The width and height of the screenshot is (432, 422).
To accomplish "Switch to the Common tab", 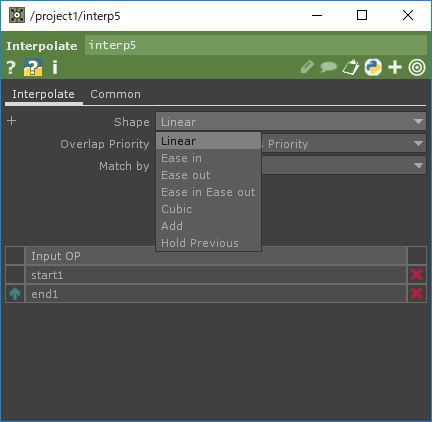I will [x=115, y=94].
